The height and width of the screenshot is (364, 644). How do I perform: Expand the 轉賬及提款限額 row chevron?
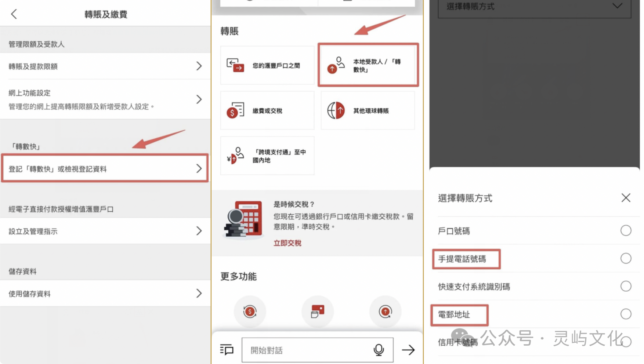tap(199, 66)
